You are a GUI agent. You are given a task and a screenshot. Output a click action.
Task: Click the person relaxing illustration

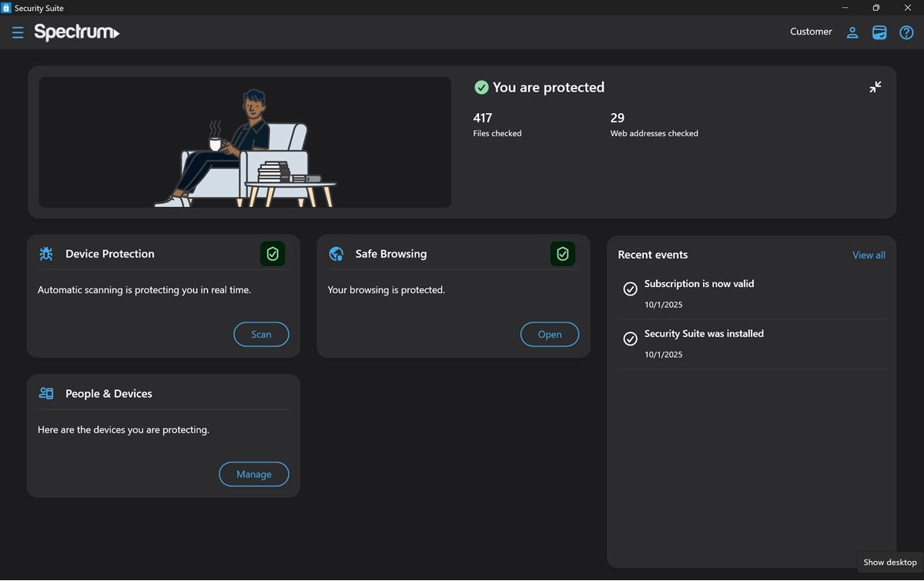[x=245, y=142]
